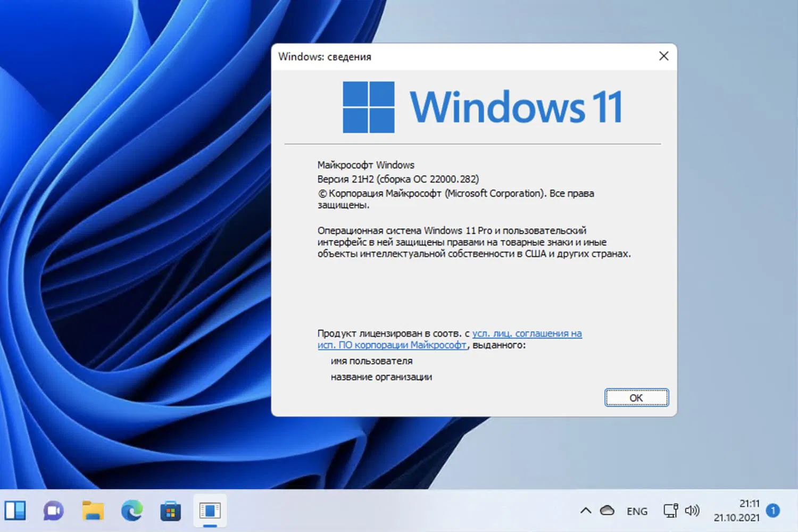Close the 'Windows: сведения' dialog
Image resolution: width=798 pixels, height=532 pixels.
point(663,56)
